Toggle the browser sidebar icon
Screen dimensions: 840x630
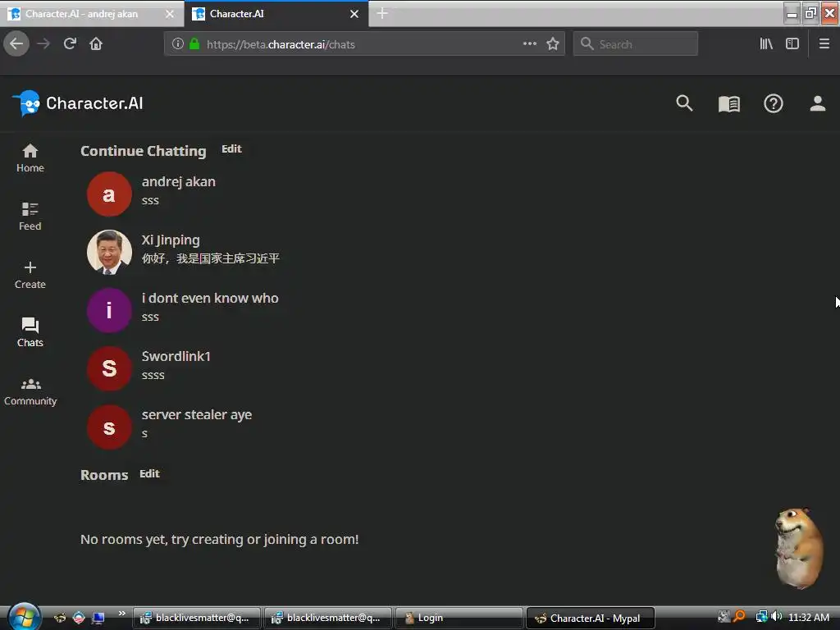tap(792, 43)
